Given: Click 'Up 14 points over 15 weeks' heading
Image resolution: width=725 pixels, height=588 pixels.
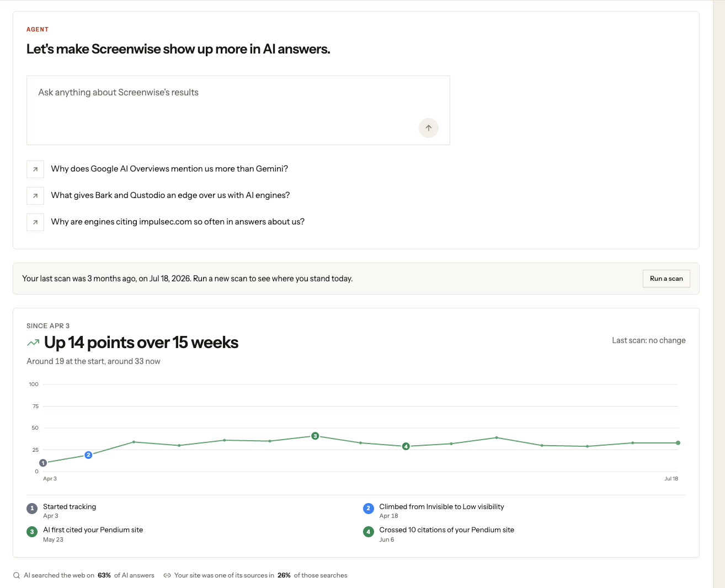Looking at the screenshot, I should 141,343.
